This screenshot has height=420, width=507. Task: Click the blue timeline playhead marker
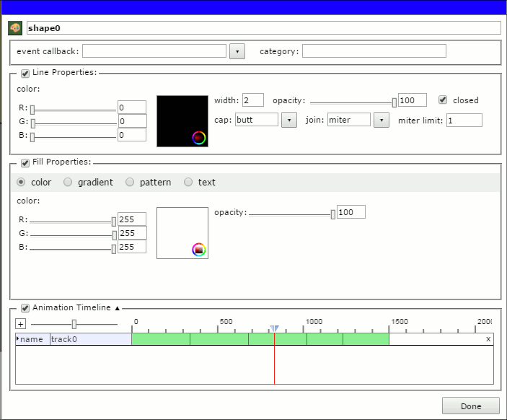pos(274,329)
